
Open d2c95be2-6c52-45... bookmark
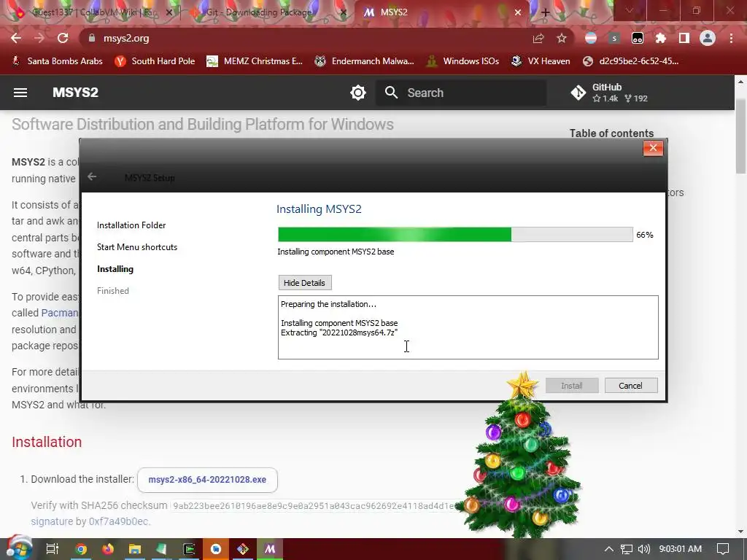coord(631,61)
